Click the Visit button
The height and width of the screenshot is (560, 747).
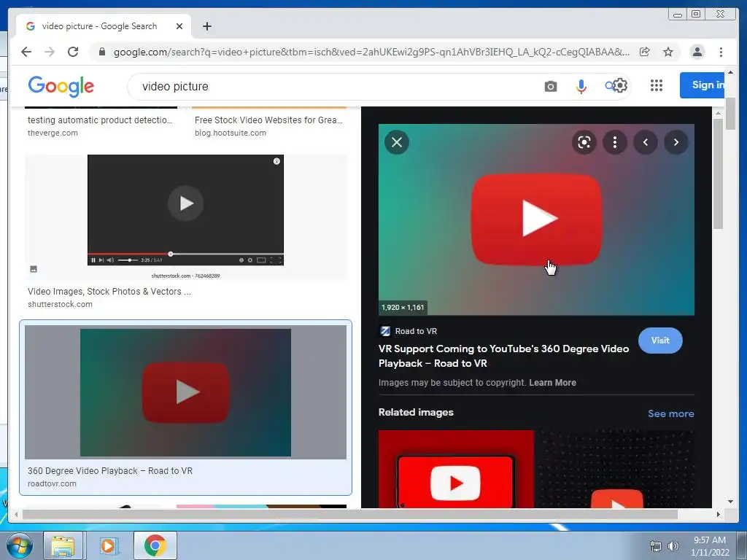(660, 341)
